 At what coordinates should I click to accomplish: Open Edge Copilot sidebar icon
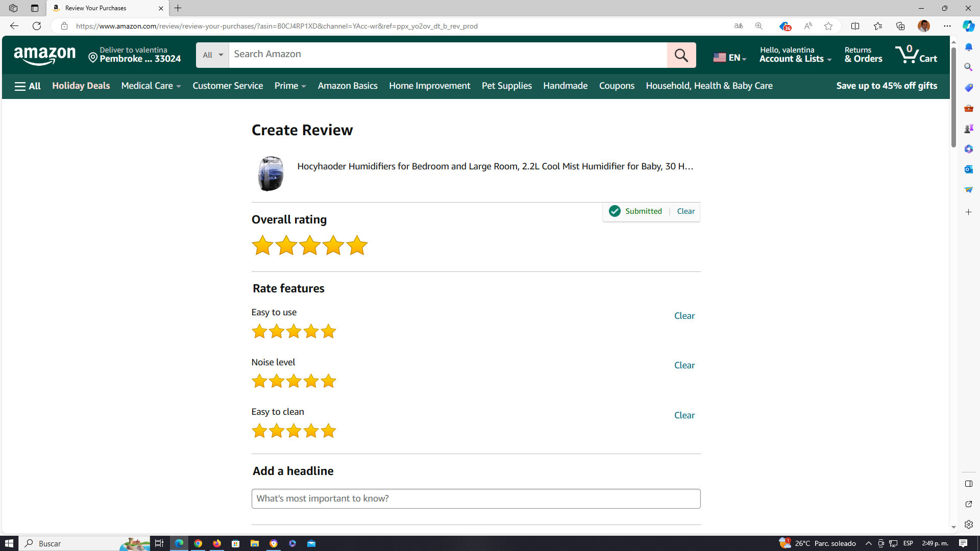pos(968,26)
